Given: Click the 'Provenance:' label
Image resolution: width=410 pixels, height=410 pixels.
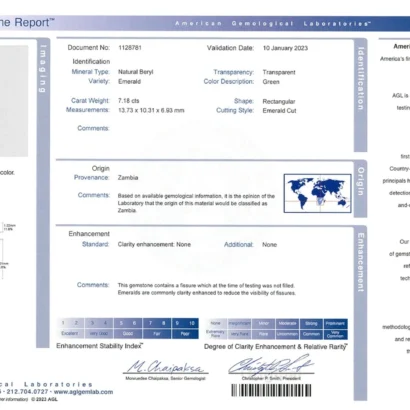Looking at the screenshot, I should click(92, 177).
